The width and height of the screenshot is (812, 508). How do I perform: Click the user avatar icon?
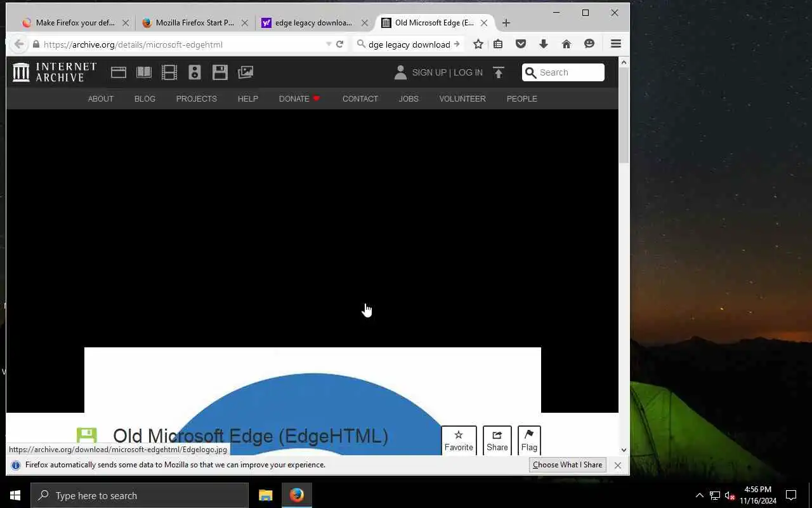pos(400,72)
